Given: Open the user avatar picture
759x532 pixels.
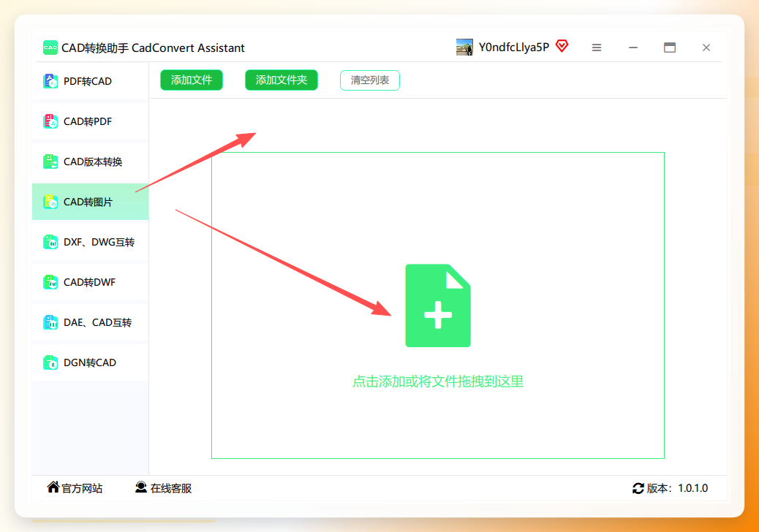Looking at the screenshot, I should click(465, 47).
